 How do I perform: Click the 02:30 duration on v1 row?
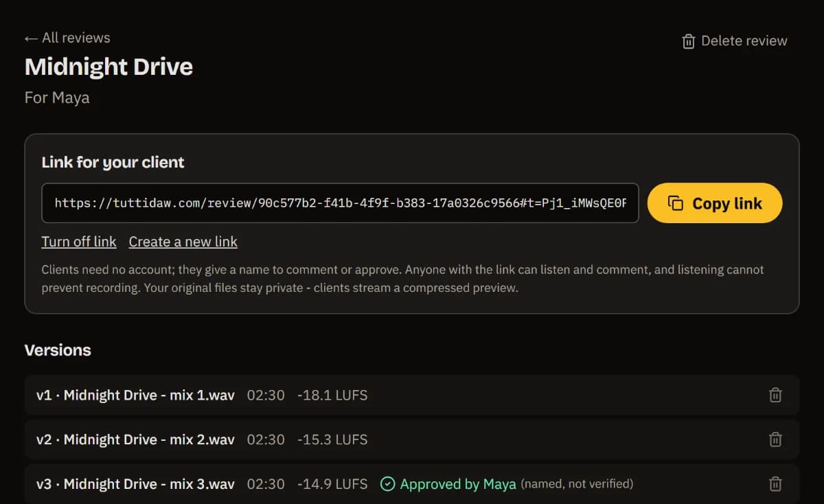266,395
